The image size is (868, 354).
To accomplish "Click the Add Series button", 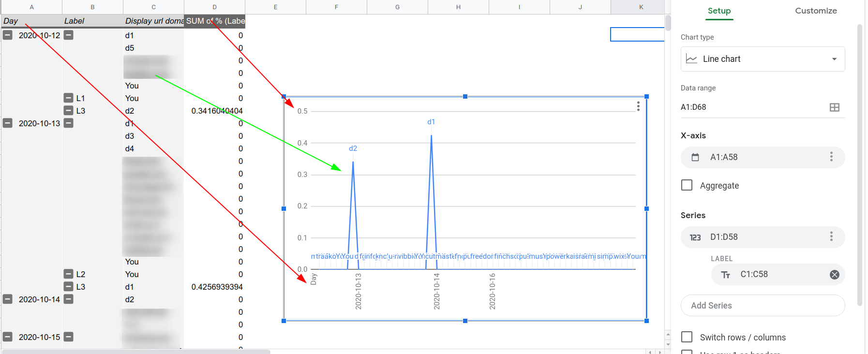I will pos(763,306).
